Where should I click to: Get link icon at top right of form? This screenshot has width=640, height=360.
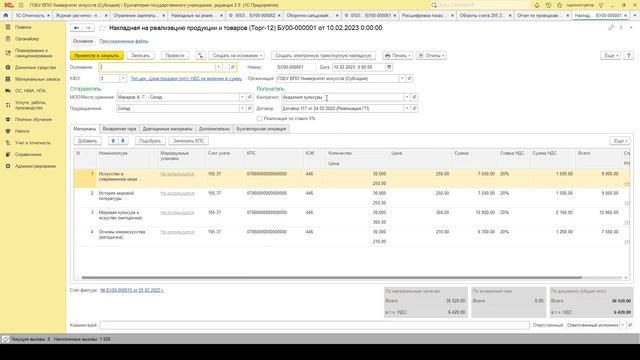[x=611, y=28]
